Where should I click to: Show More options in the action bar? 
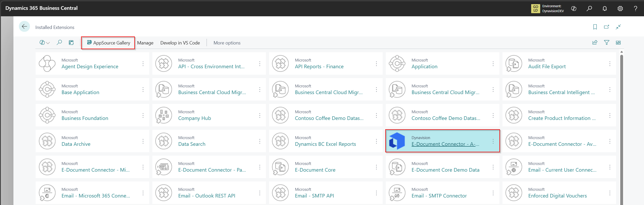(x=227, y=43)
